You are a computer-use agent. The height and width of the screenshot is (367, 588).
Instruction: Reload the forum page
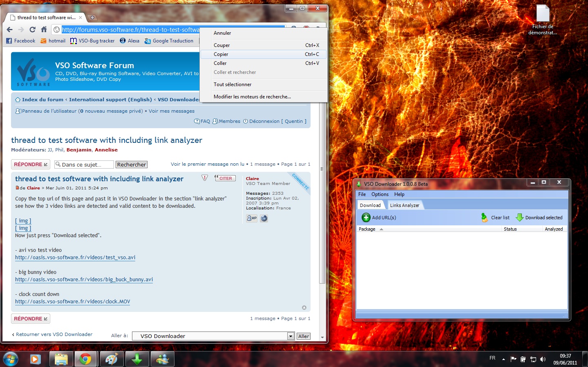(32, 29)
